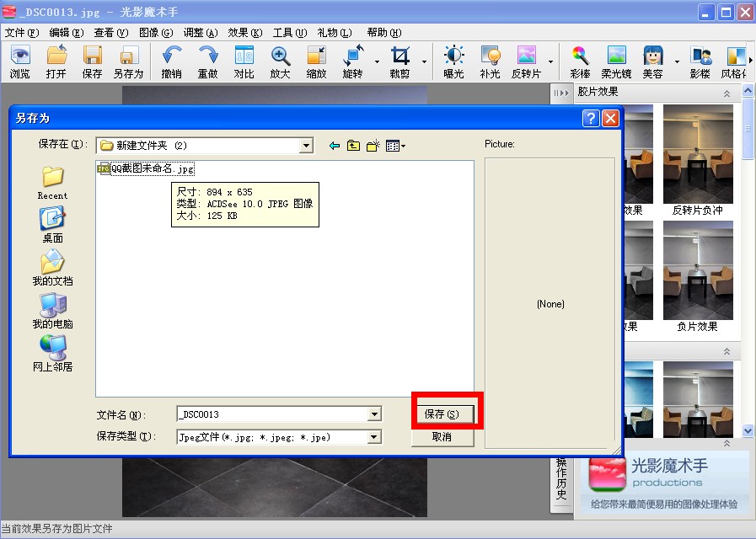The image size is (756, 539).
Task: Open the 编辑 menu
Action: click(67, 33)
